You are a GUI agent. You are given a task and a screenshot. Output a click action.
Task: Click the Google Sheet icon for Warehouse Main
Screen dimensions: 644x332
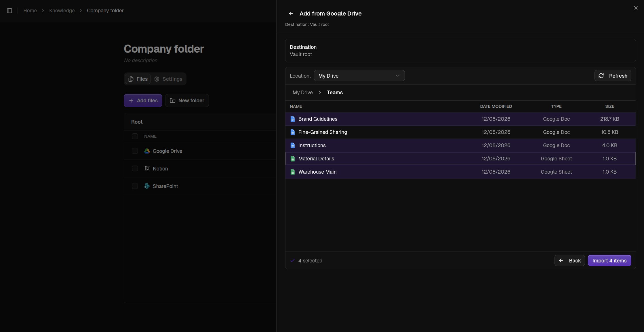(293, 172)
